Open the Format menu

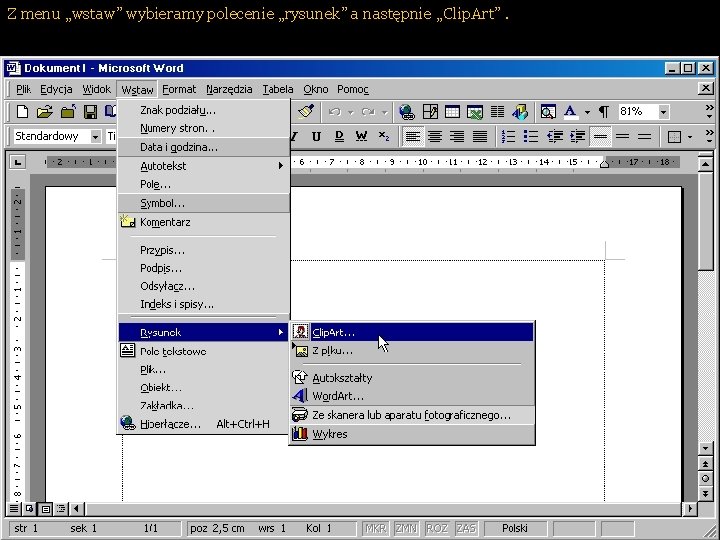(x=179, y=89)
